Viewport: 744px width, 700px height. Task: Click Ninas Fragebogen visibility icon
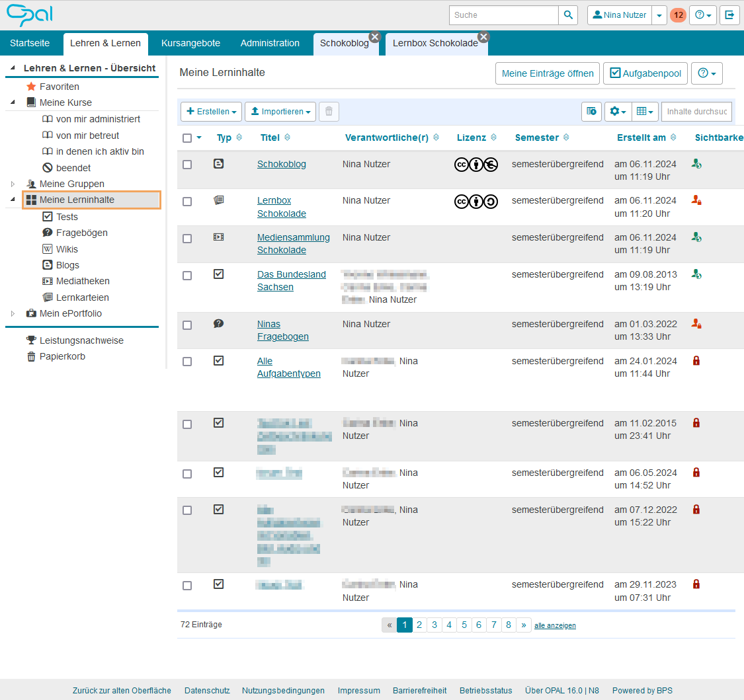point(696,324)
